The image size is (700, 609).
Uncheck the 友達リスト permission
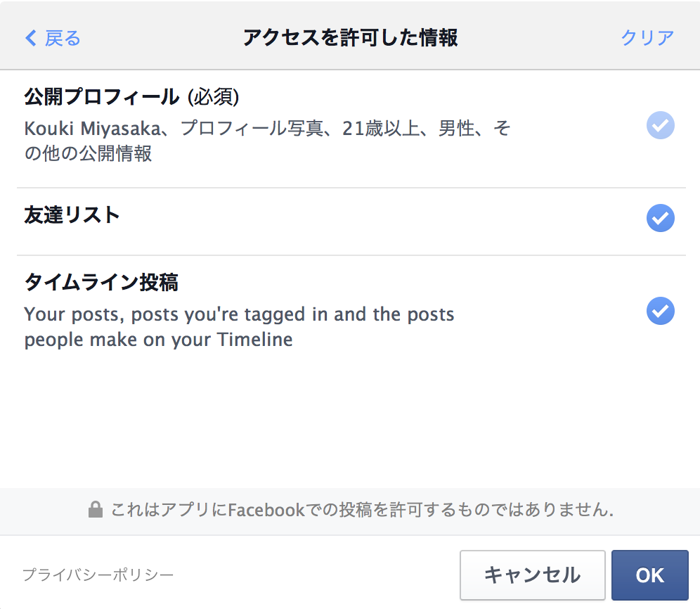pyautogui.click(x=660, y=218)
